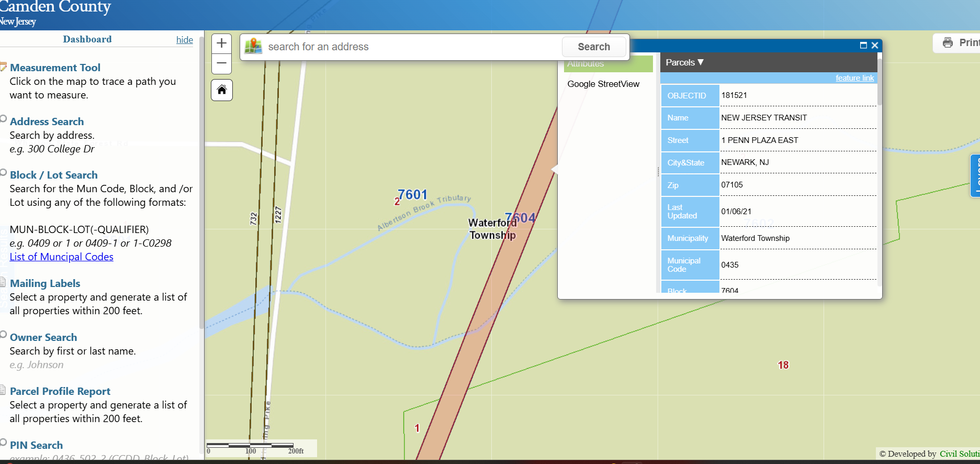Image resolution: width=980 pixels, height=464 pixels.
Task: Open the Mailing Labels tool
Action: (x=45, y=283)
